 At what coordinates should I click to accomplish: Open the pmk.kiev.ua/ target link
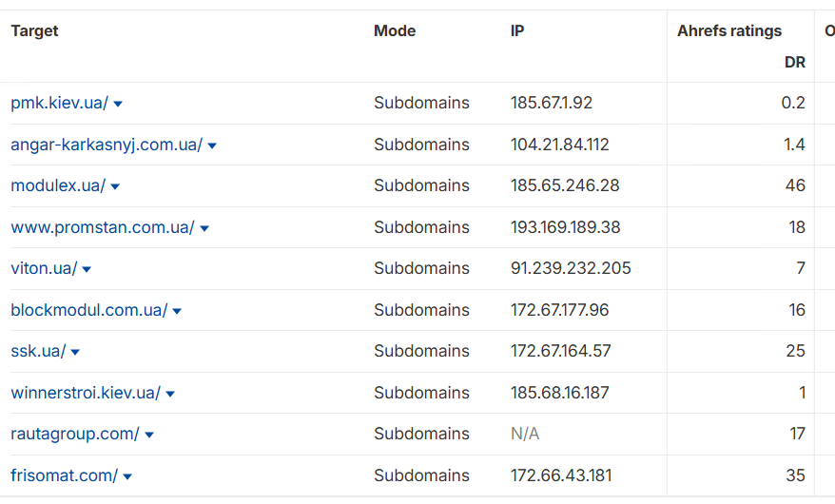coord(60,103)
